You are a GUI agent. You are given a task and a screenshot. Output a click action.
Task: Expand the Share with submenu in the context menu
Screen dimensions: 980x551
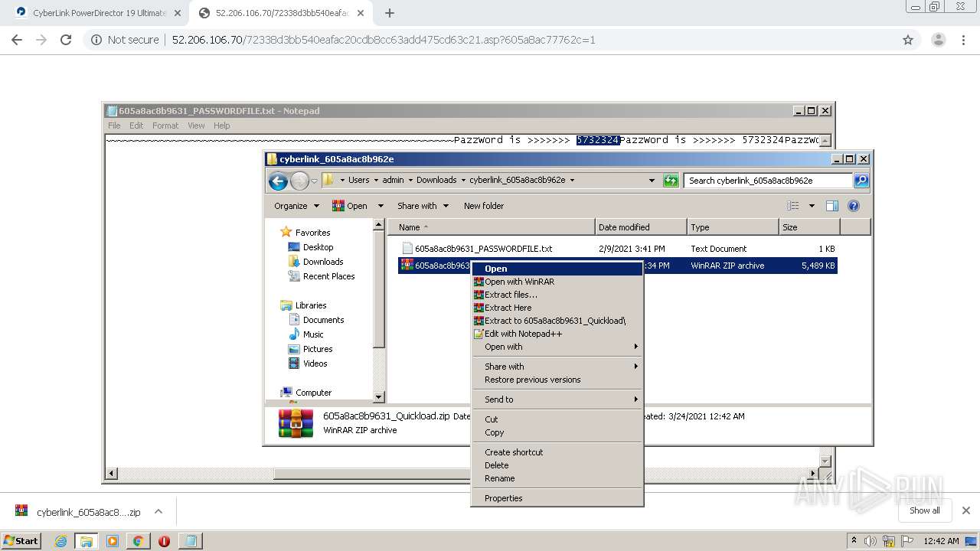click(x=557, y=367)
